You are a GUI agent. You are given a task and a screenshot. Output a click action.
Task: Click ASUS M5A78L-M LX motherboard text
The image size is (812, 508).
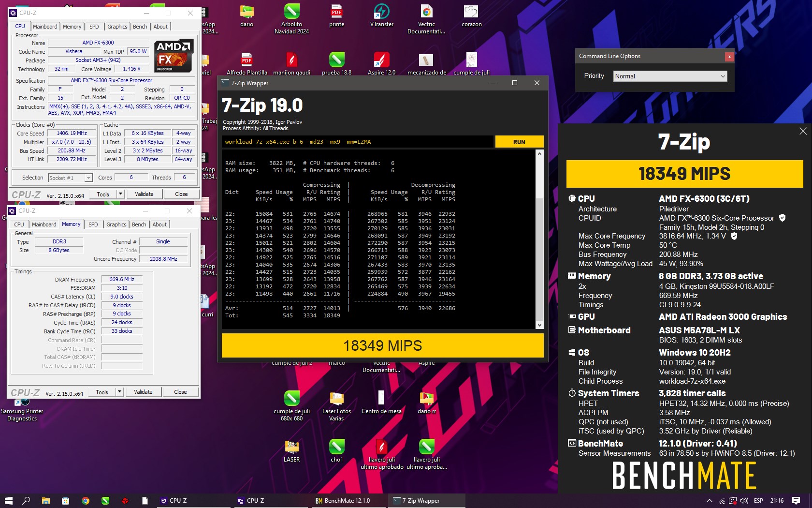[699, 330]
